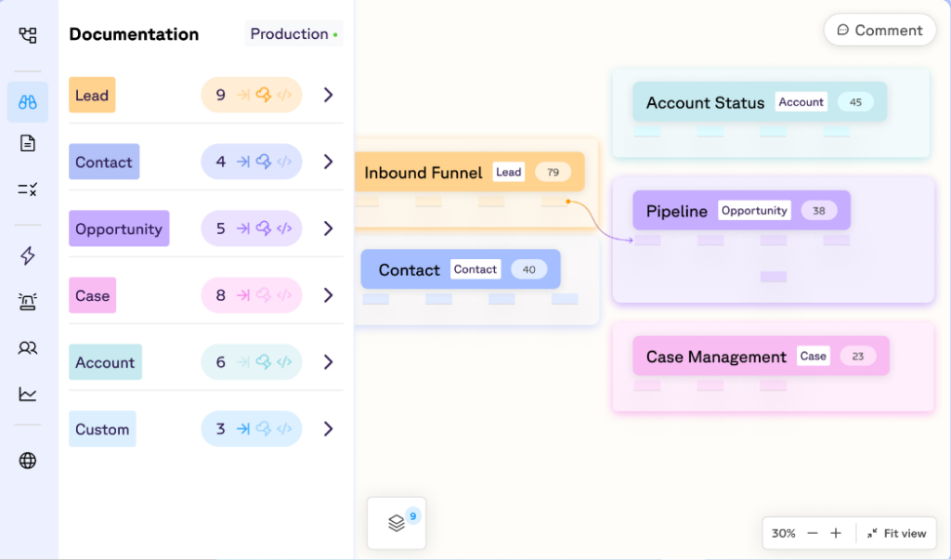Select the Contact object tag
This screenshot has height=560, width=951.
pos(104,162)
